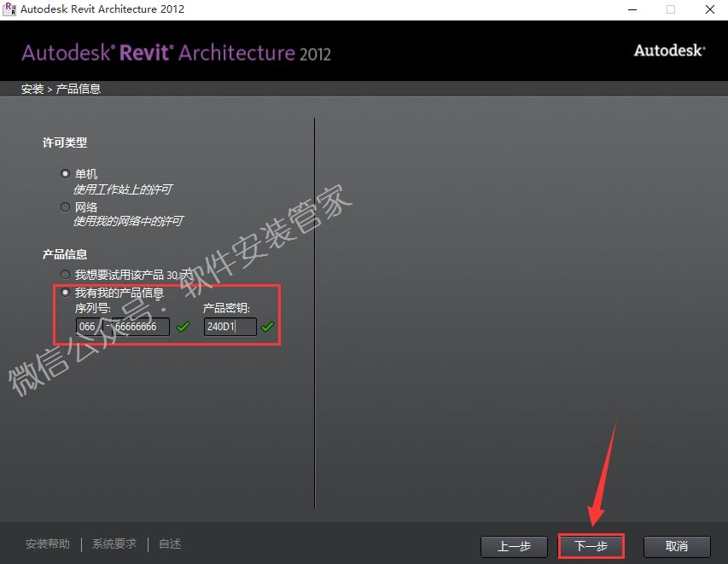728x564 pixels.
Task: Open the 系统要求 system requirements link
Action: 114,544
